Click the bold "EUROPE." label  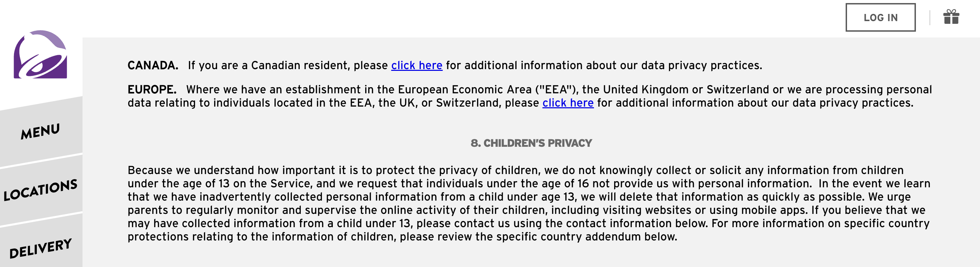pos(152,89)
